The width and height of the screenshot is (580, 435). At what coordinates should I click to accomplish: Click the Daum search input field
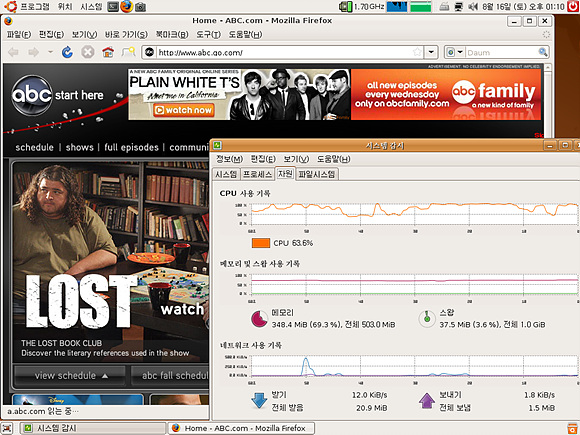click(502, 53)
